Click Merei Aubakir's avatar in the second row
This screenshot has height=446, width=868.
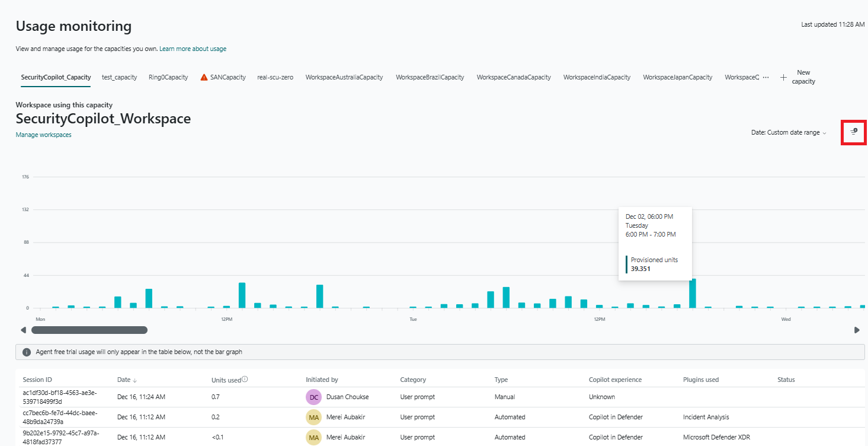pyautogui.click(x=313, y=417)
